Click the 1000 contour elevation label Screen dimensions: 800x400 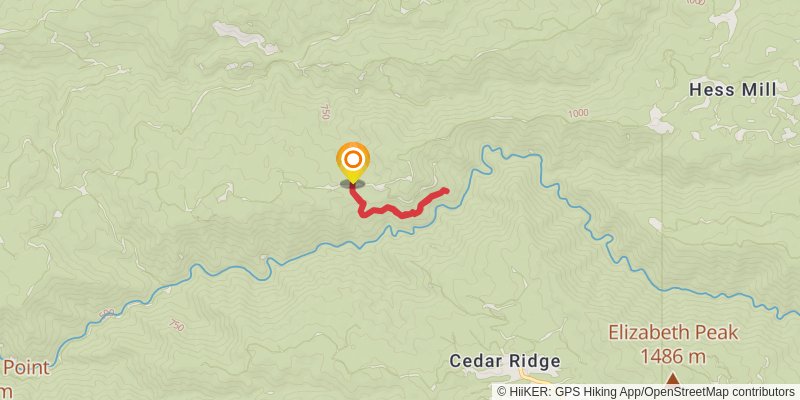578,113
